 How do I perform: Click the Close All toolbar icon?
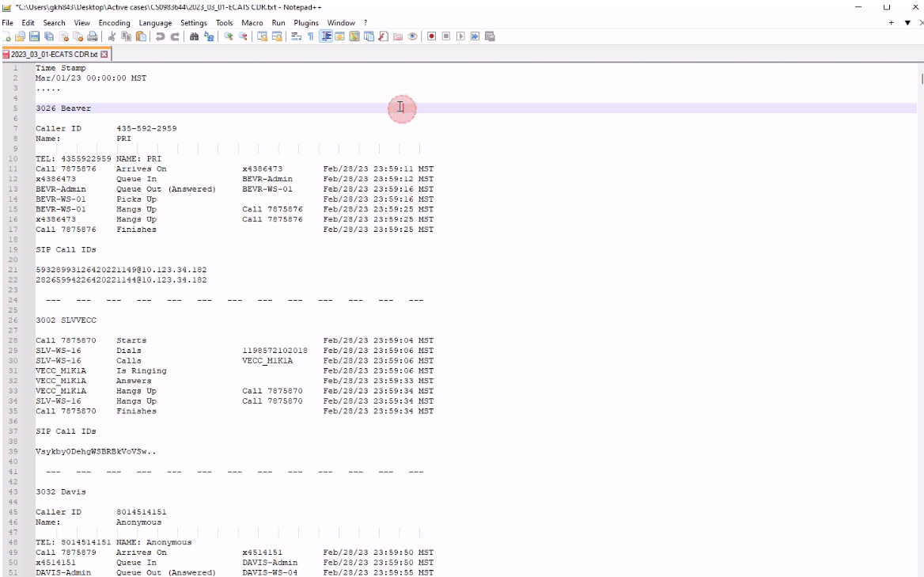(x=78, y=36)
